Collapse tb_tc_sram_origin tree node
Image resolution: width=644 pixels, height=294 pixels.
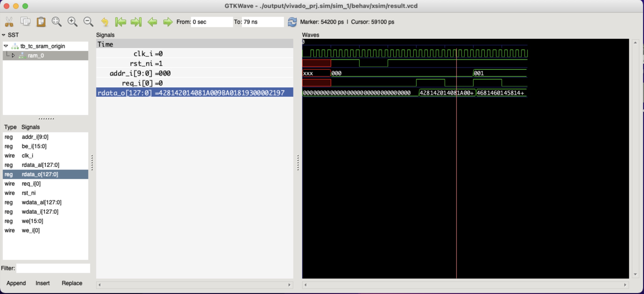6,46
